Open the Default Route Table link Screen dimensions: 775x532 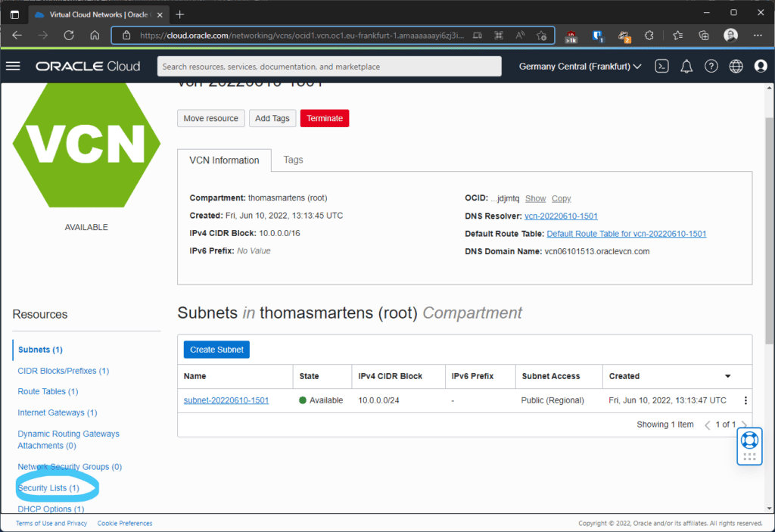626,234
